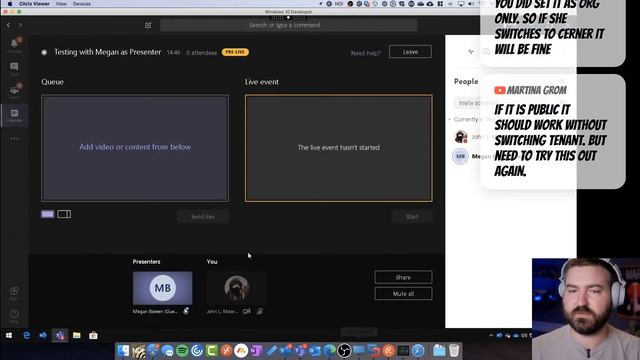Image resolution: width=640 pixels, height=360 pixels.
Task: Select Megan Bowen presenter thumbnail
Action: [162, 288]
